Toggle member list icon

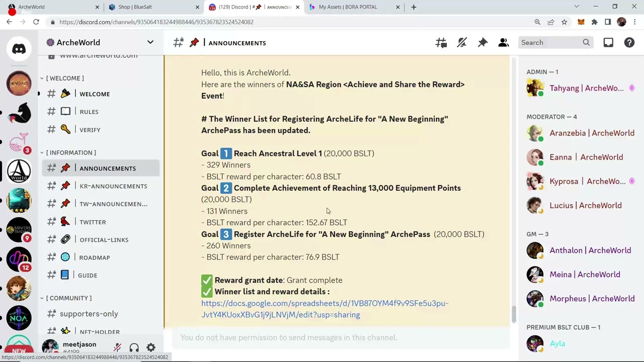(x=503, y=43)
